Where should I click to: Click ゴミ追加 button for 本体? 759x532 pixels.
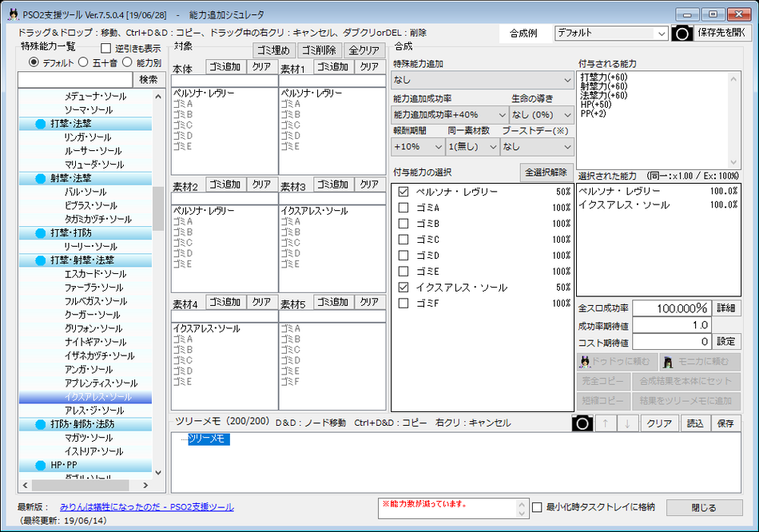(225, 67)
